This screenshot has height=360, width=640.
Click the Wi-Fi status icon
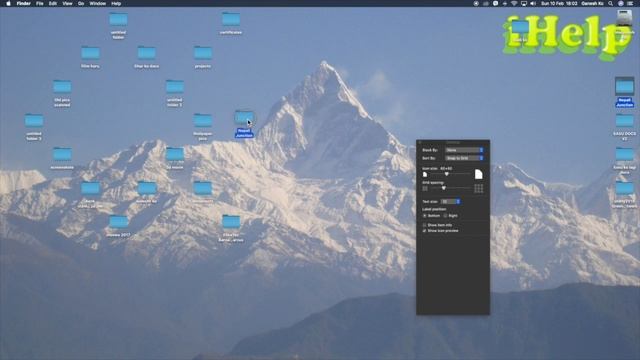click(x=514, y=3)
